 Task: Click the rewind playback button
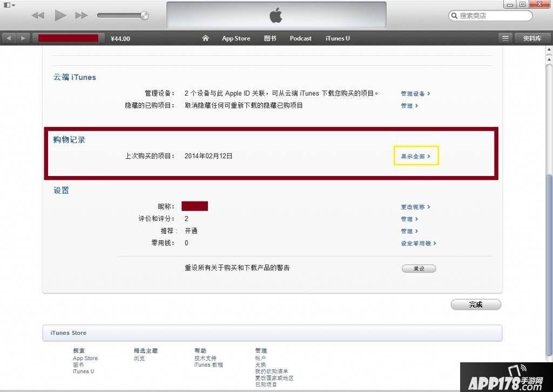pos(38,16)
